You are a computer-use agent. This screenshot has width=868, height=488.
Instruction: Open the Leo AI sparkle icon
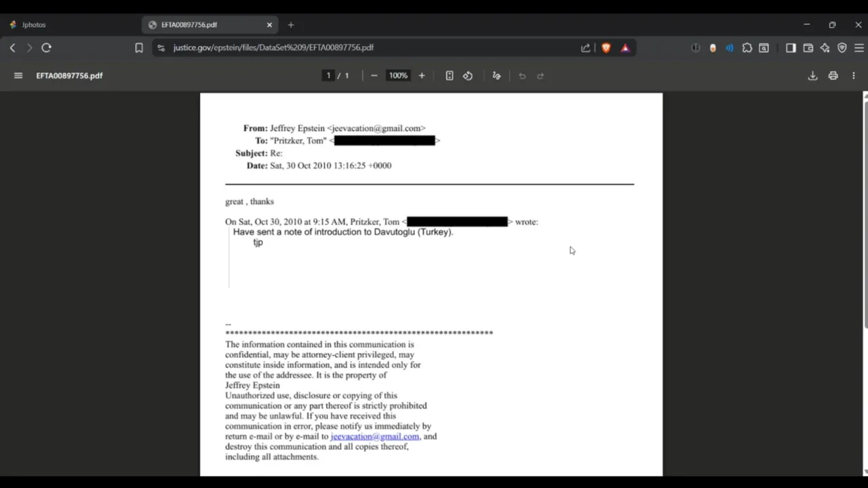click(825, 47)
